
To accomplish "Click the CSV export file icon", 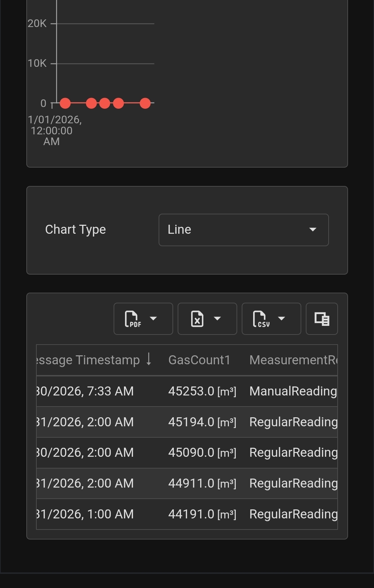I will pyautogui.click(x=261, y=319).
